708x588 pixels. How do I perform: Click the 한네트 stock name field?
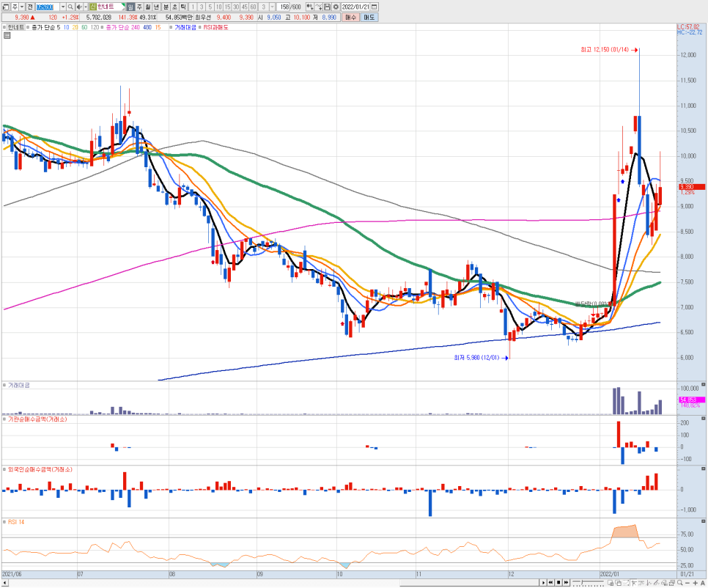pyautogui.click(x=108, y=7)
